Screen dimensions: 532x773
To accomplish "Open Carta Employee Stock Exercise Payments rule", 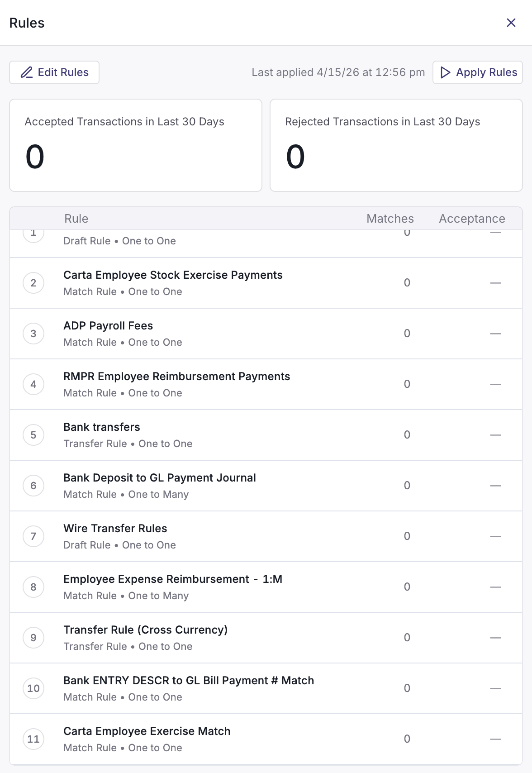I will pyautogui.click(x=266, y=283).
